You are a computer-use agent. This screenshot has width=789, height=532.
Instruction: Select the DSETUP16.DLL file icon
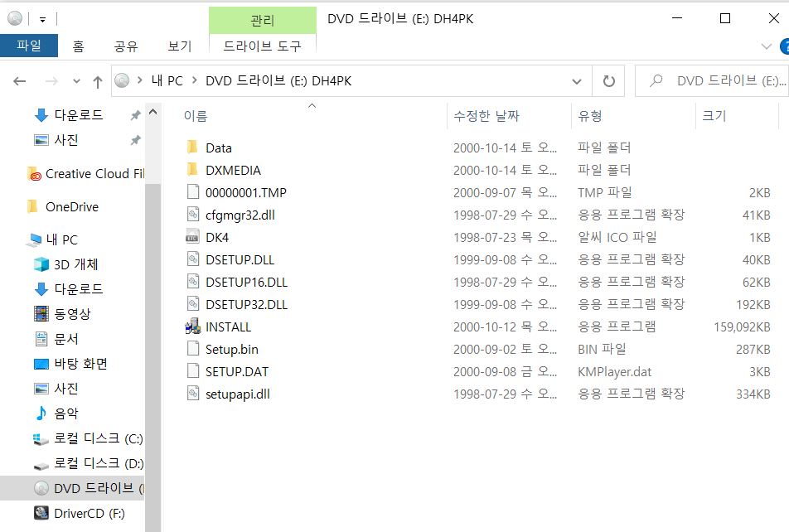pyautogui.click(x=193, y=282)
